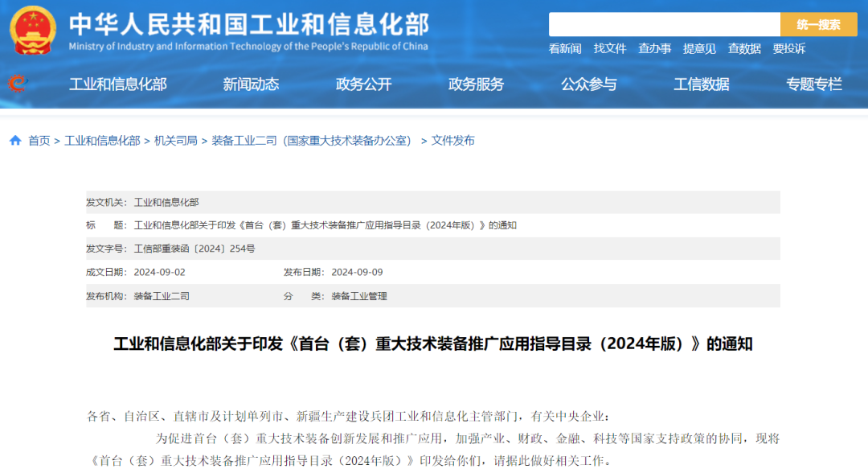Click document number 工信部重装函〔2024〕254号
The width and height of the screenshot is (868, 473).
coord(194,249)
